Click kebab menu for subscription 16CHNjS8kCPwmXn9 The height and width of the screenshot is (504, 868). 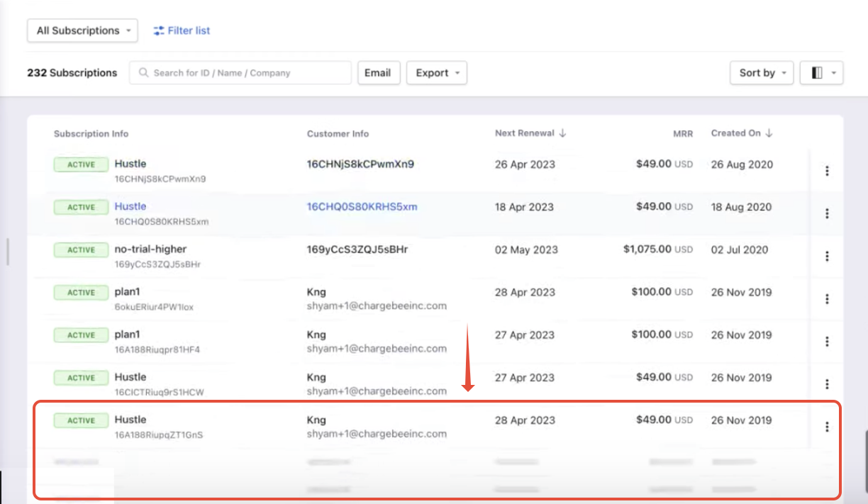pyautogui.click(x=827, y=171)
